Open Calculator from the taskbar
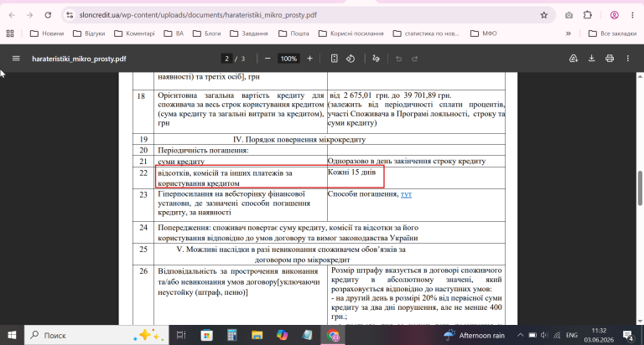This screenshot has width=644, height=345. pyautogui.click(x=232, y=335)
